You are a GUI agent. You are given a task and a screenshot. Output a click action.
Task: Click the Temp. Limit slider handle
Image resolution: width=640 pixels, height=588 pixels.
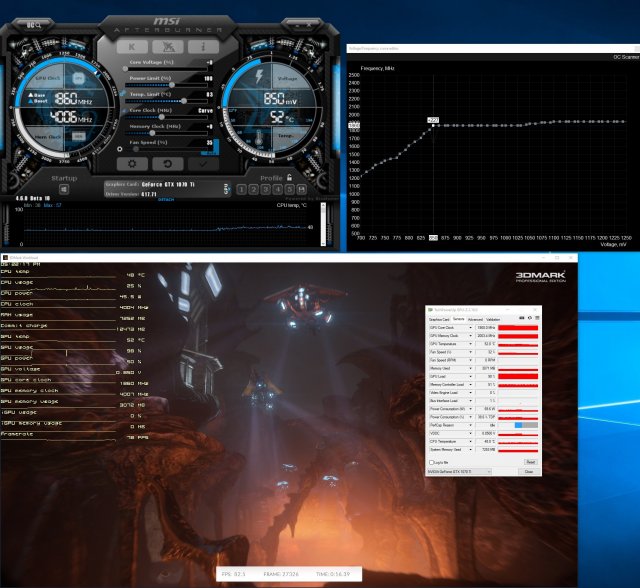coord(184,101)
